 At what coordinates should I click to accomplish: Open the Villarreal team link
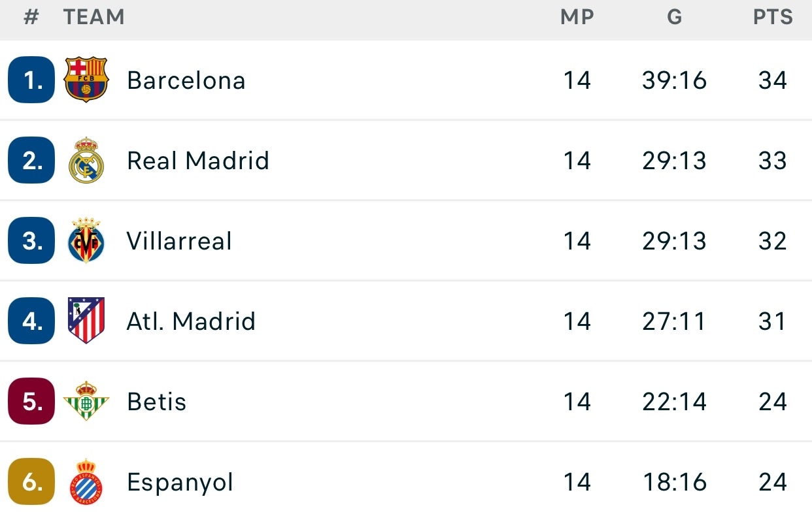tap(180, 241)
